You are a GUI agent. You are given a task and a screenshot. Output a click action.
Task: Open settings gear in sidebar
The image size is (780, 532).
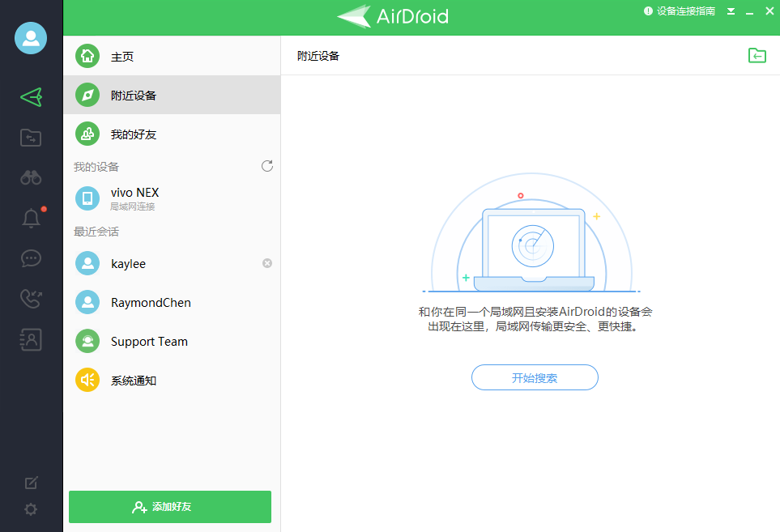click(x=31, y=509)
